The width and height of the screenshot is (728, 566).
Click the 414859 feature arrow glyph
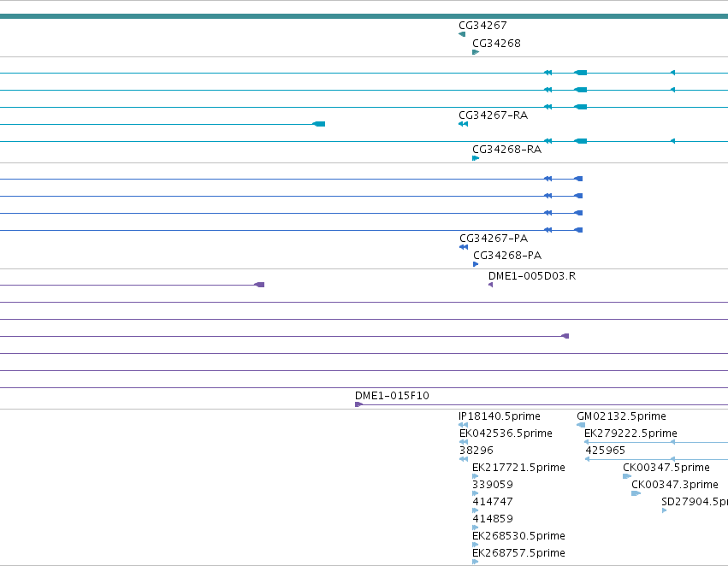(476, 528)
